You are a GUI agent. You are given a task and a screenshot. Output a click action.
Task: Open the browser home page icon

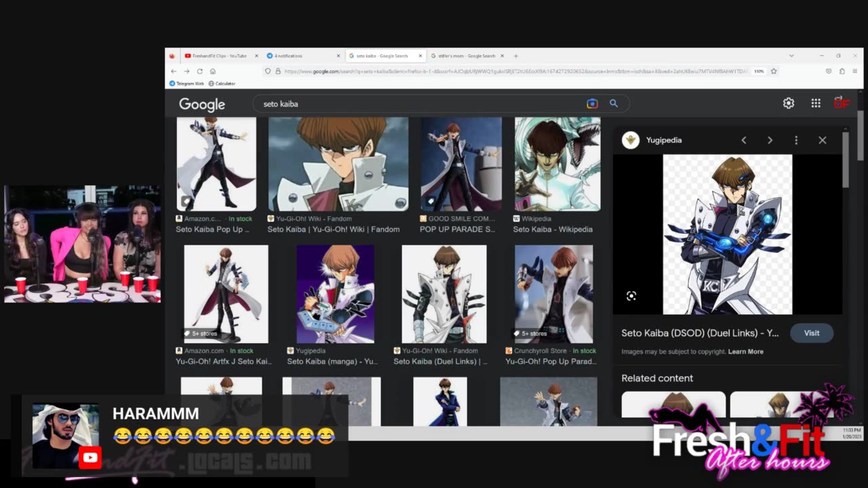click(212, 71)
